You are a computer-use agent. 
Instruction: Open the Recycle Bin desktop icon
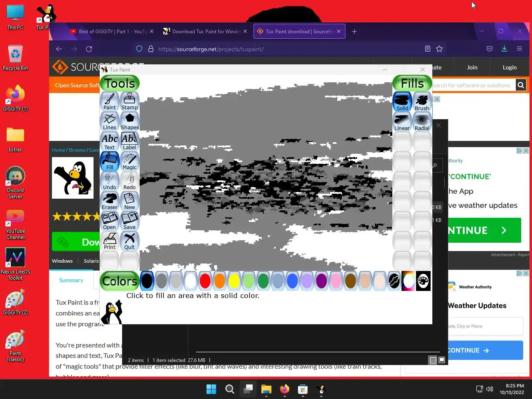[x=15, y=57]
